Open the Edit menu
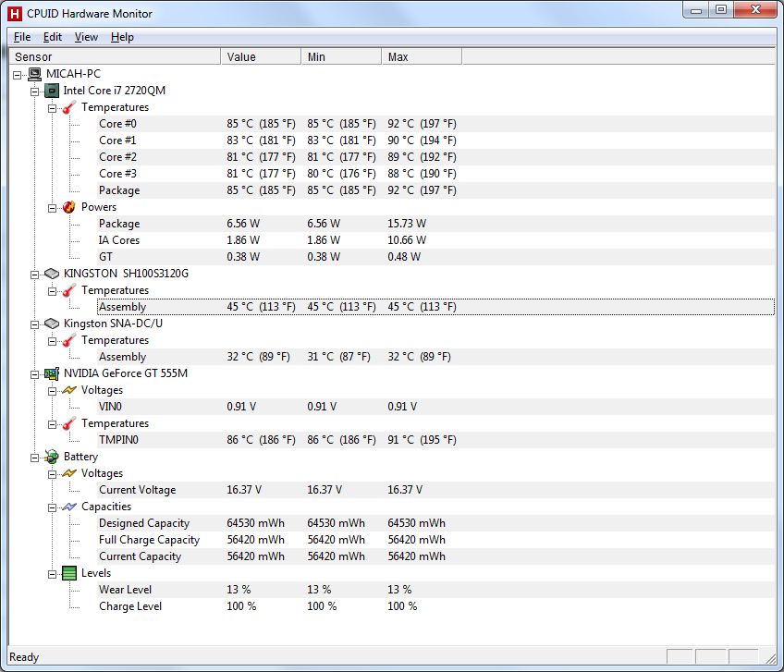 53,37
